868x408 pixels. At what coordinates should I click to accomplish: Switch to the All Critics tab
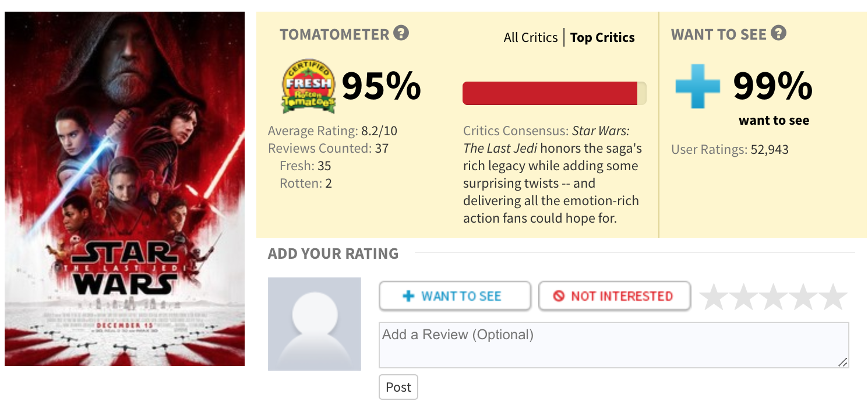coord(531,38)
